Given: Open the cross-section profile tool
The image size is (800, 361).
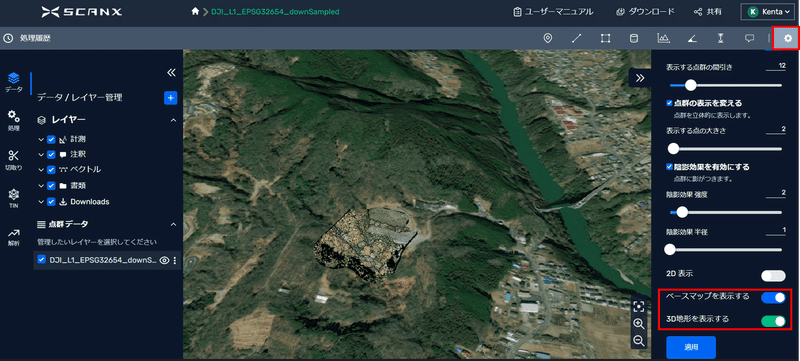Looking at the screenshot, I should [x=663, y=38].
